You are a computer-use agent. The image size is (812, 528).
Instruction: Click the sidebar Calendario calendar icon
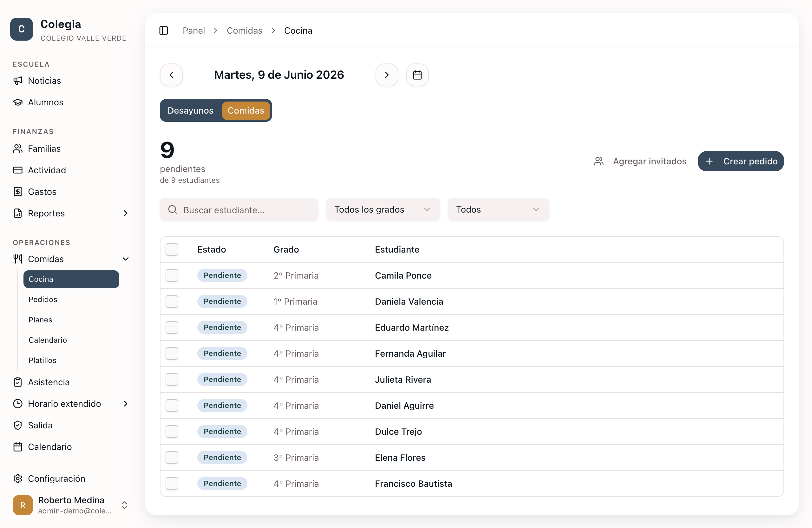(18, 446)
